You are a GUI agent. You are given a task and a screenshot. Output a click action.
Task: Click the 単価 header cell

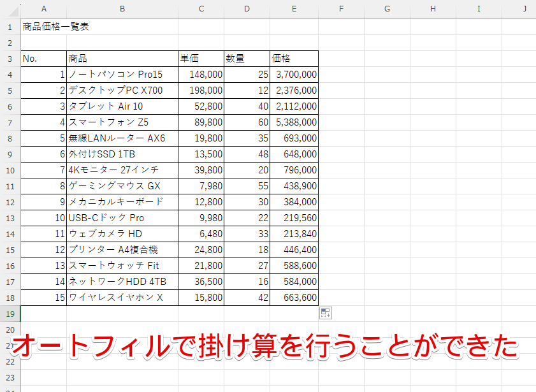(201, 59)
